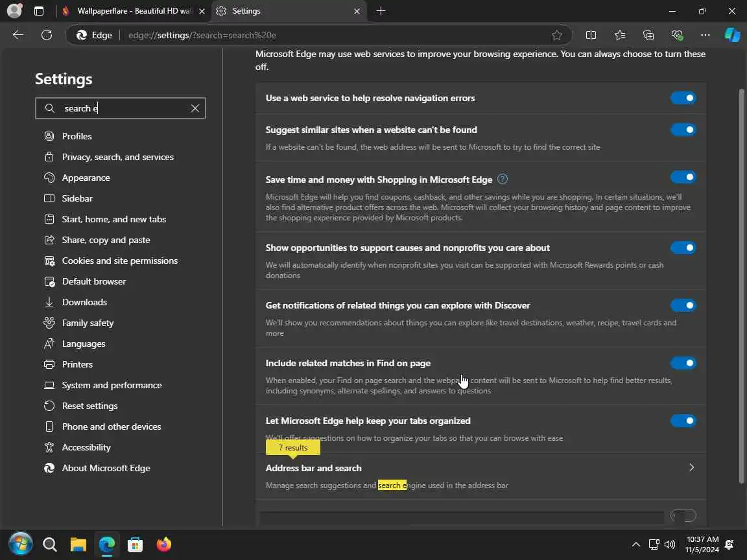Open the Copilot icon
The width and height of the screenshot is (747, 560).
tap(732, 35)
